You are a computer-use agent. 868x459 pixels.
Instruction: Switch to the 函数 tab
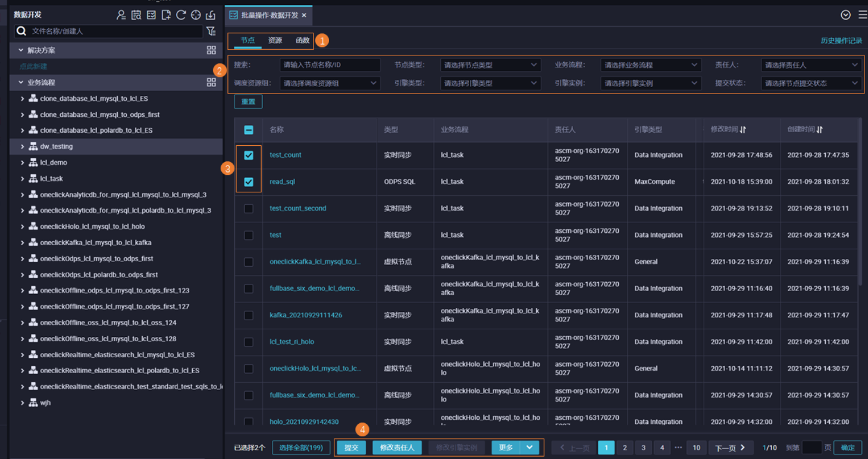click(x=302, y=40)
